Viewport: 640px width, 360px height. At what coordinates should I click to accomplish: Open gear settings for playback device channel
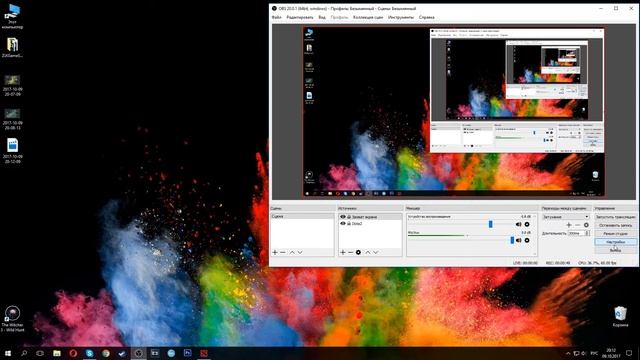click(527, 224)
